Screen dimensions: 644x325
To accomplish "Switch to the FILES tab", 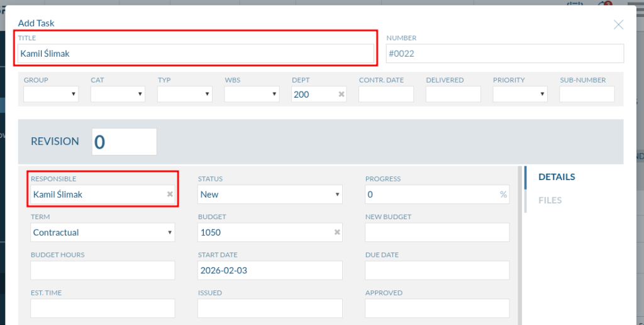I will click(550, 200).
